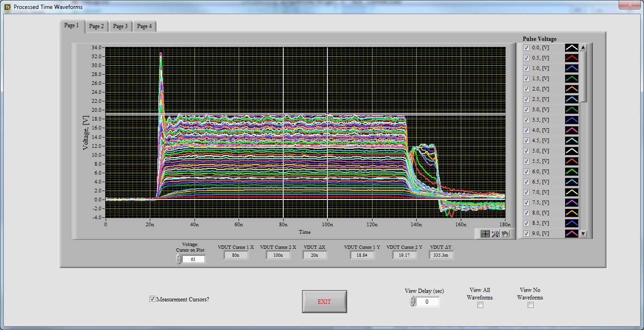Click the 6.0 V green plot line icon

[571, 171]
